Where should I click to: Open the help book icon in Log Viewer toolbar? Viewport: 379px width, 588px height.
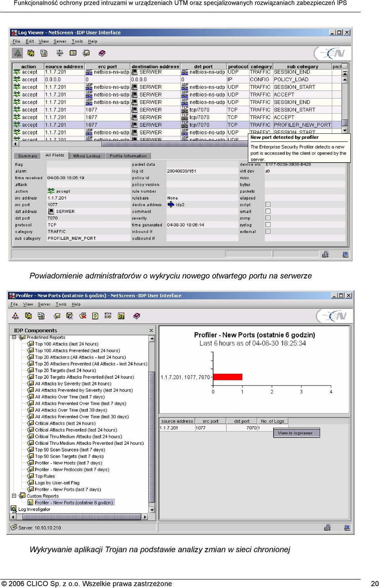point(102,53)
